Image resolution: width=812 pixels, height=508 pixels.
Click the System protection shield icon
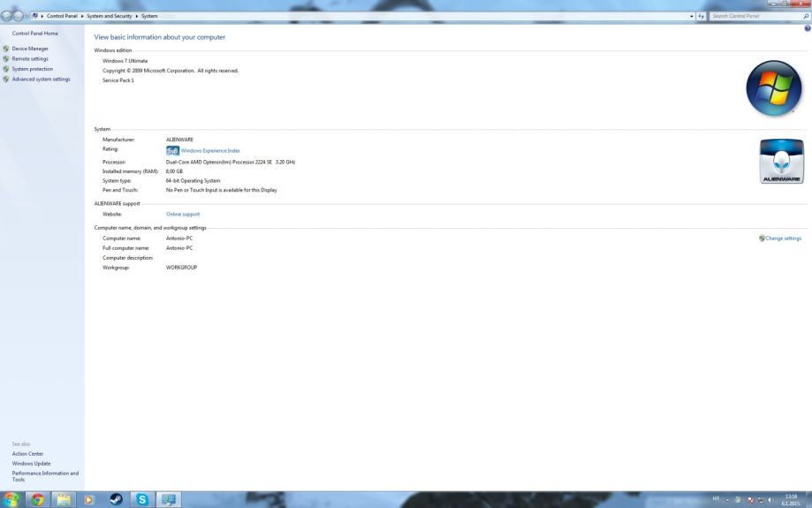(6, 69)
